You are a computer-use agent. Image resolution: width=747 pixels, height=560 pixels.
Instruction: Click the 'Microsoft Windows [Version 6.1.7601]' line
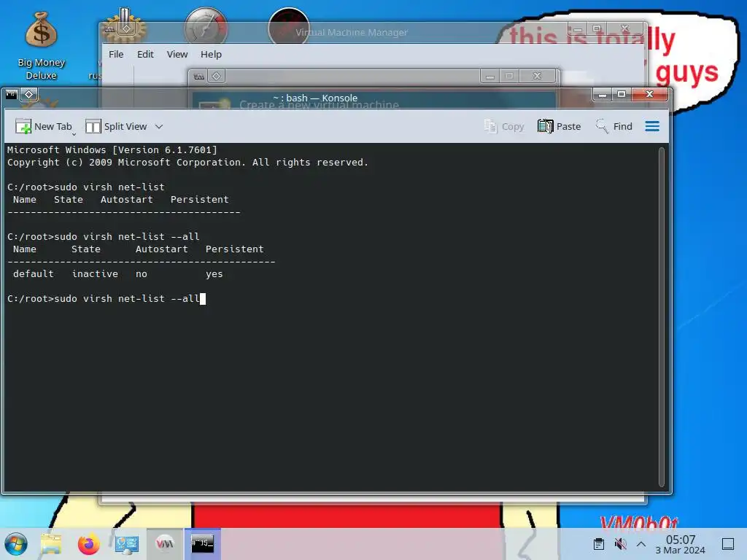point(112,149)
